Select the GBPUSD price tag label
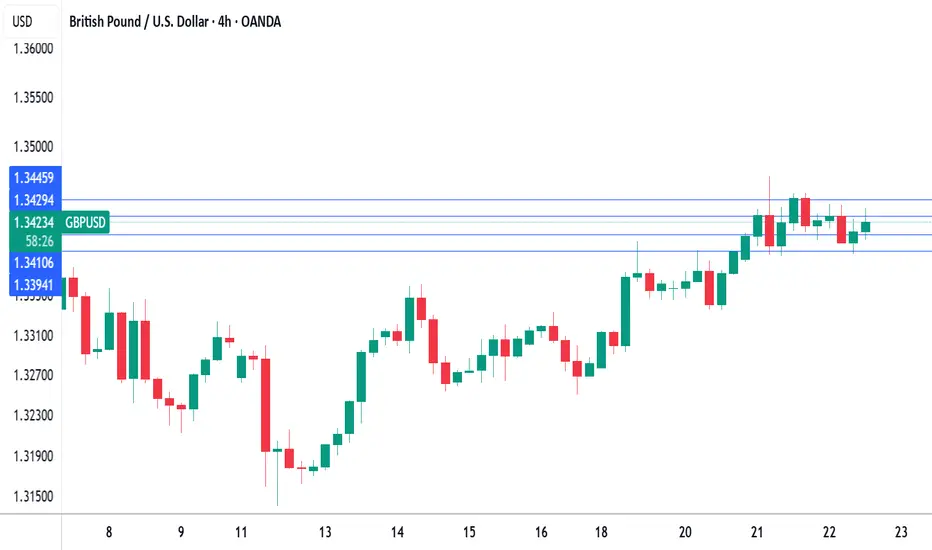 [85, 222]
